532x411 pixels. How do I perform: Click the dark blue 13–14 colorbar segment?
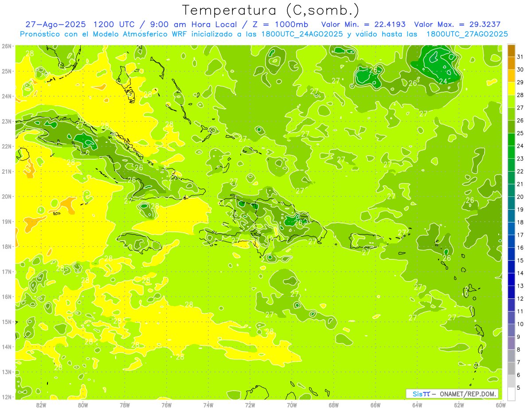(x=511, y=279)
